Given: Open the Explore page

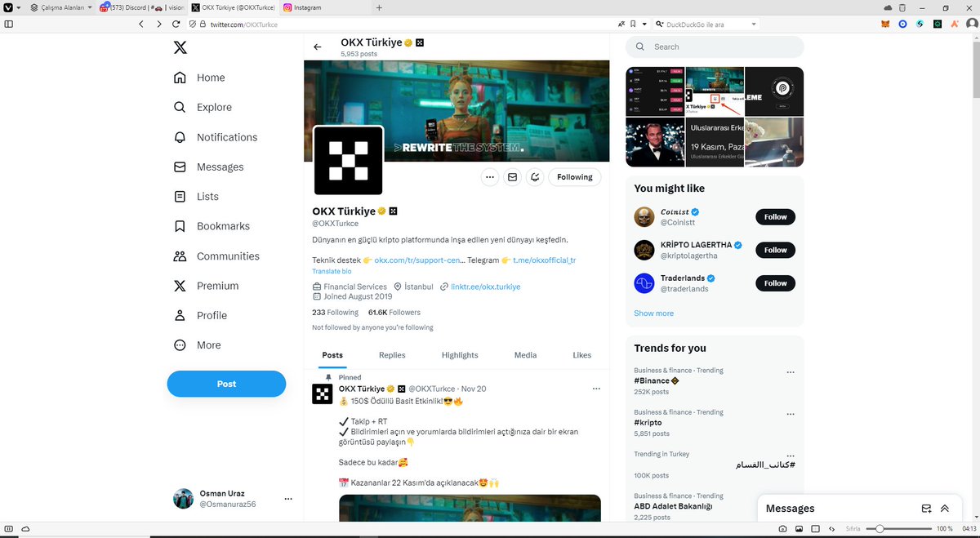Looking at the screenshot, I should click(x=203, y=107).
